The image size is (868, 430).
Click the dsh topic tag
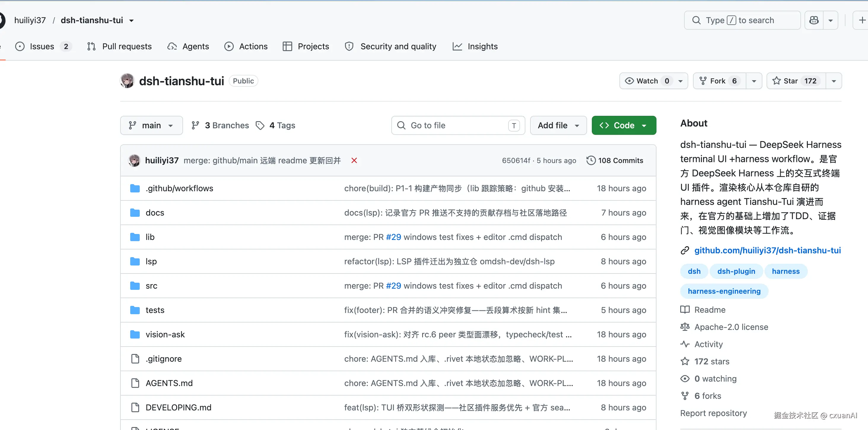click(694, 271)
